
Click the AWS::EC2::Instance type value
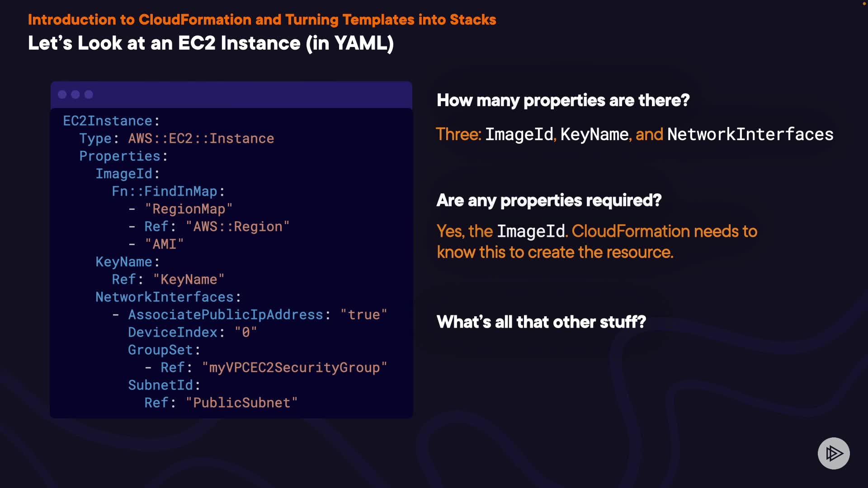201,139
